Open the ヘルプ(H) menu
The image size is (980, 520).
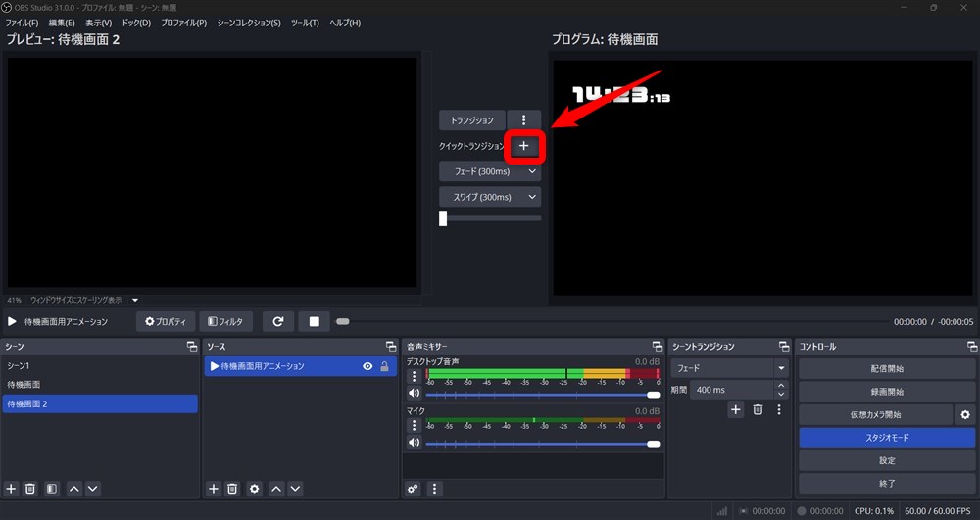345,23
